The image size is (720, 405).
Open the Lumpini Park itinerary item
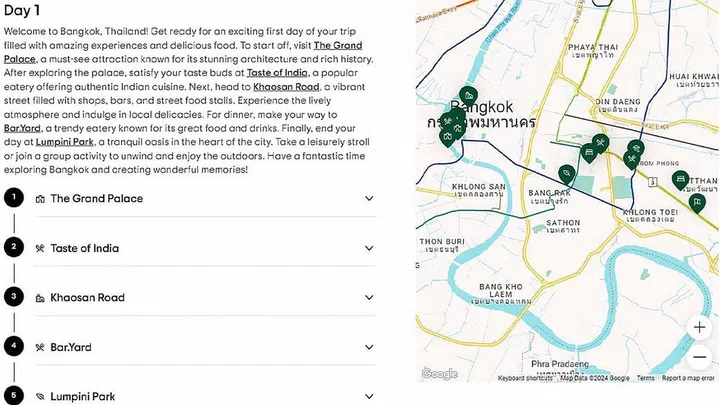[82, 396]
